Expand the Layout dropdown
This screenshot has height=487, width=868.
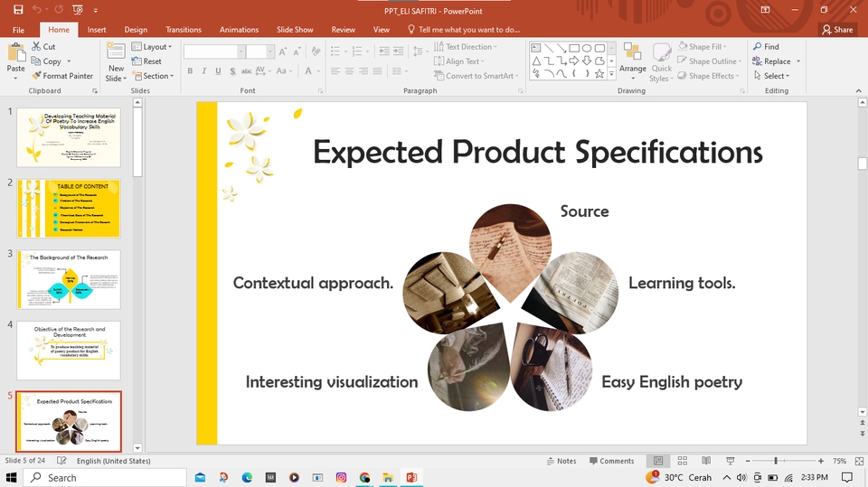point(155,47)
